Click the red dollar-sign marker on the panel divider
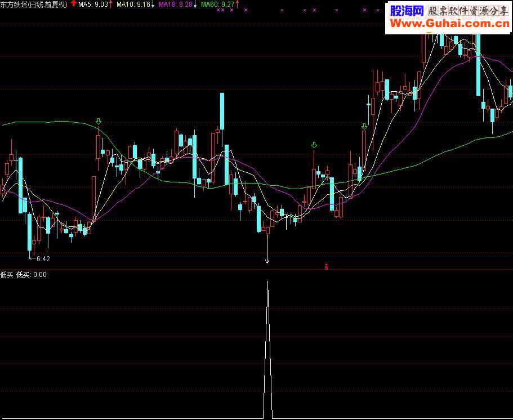Image resolution: width=513 pixels, height=420 pixels. pyautogui.click(x=326, y=267)
